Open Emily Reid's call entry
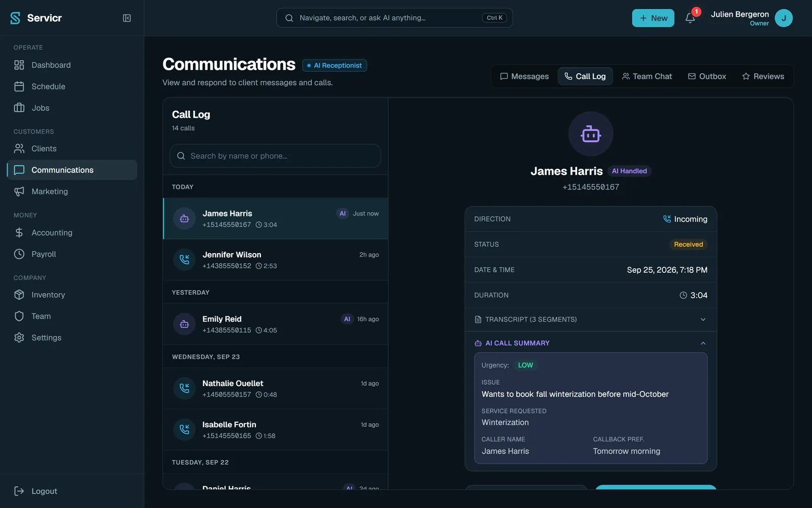This screenshot has width=812, height=508. [276, 324]
